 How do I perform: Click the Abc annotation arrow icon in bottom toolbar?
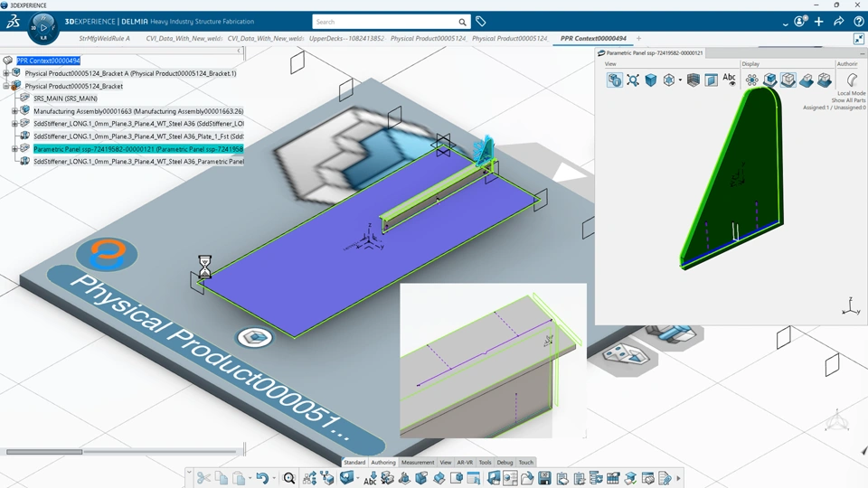click(370, 478)
